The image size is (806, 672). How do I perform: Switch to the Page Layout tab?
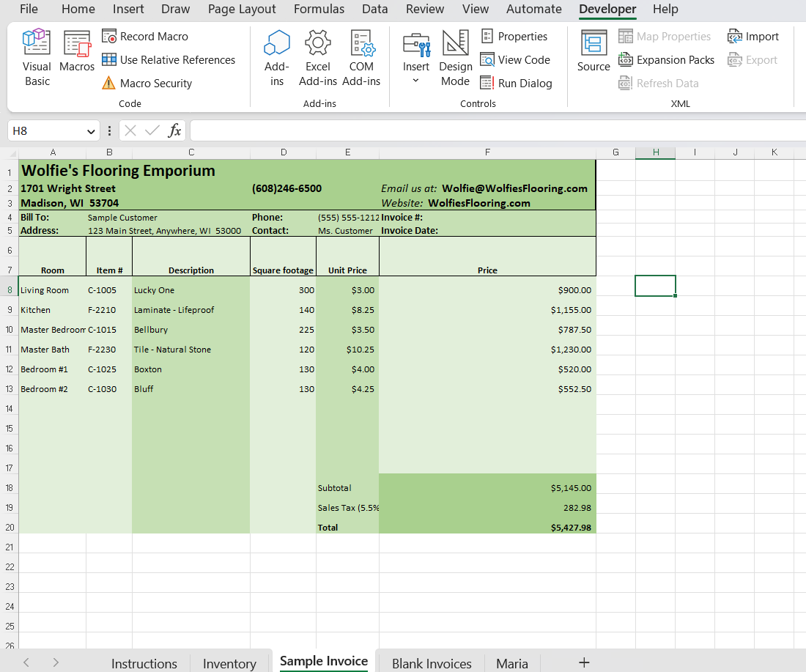point(242,10)
